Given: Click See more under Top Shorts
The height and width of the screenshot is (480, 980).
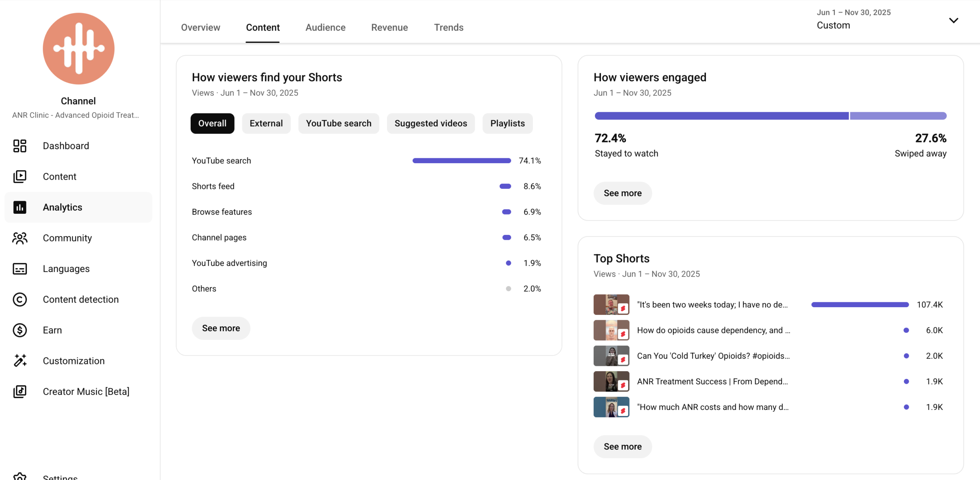Looking at the screenshot, I should 622,447.
